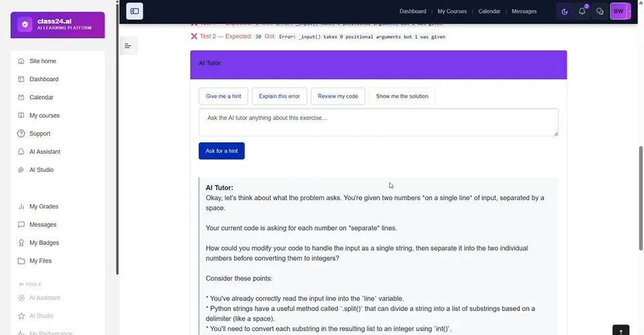Click Show me the solution button
Viewport: 644px width, 335px height.
402,96
